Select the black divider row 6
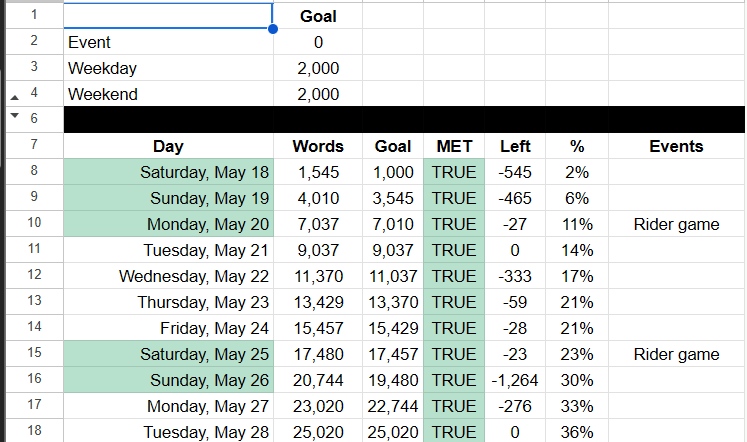The width and height of the screenshot is (747, 442). (x=404, y=119)
